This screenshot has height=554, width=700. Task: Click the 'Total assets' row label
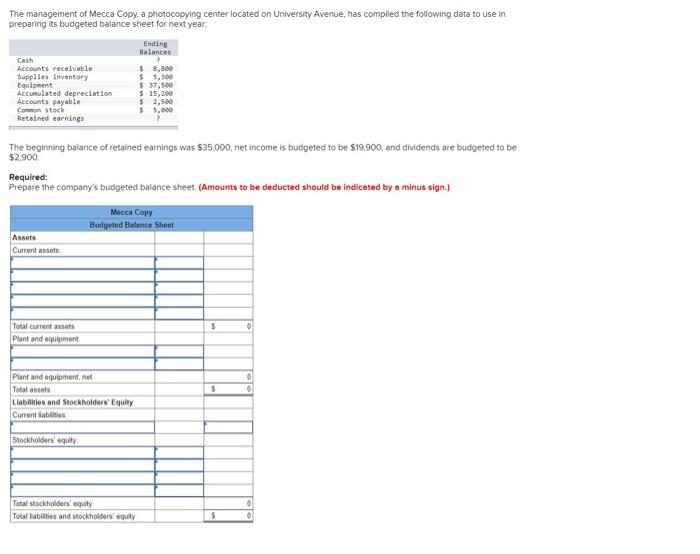(31, 390)
